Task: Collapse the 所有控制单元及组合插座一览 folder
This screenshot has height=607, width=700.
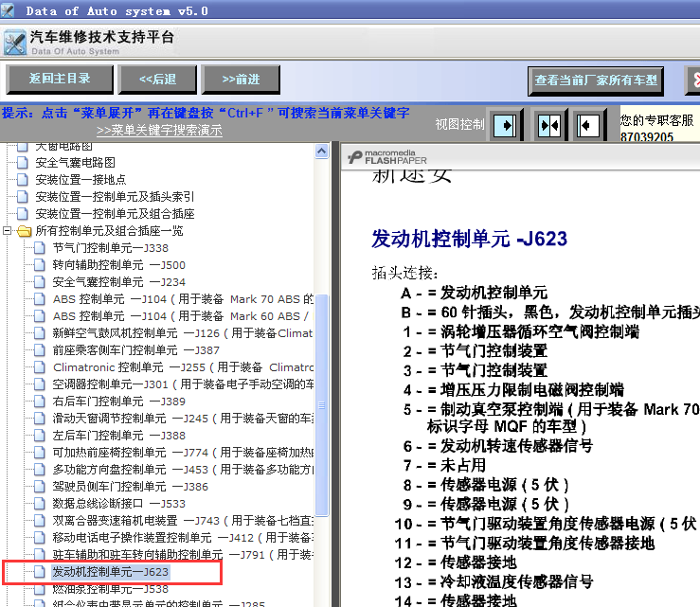Action: pyautogui.click(x=8, y=231)
